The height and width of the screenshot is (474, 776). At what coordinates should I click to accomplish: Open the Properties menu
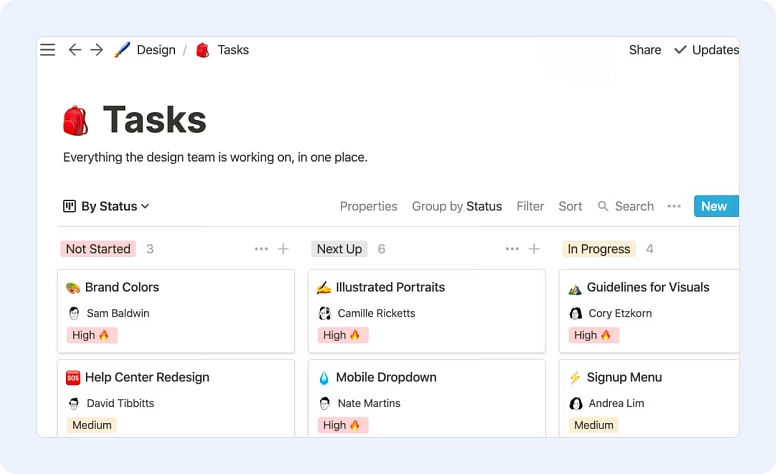[368, 206]
